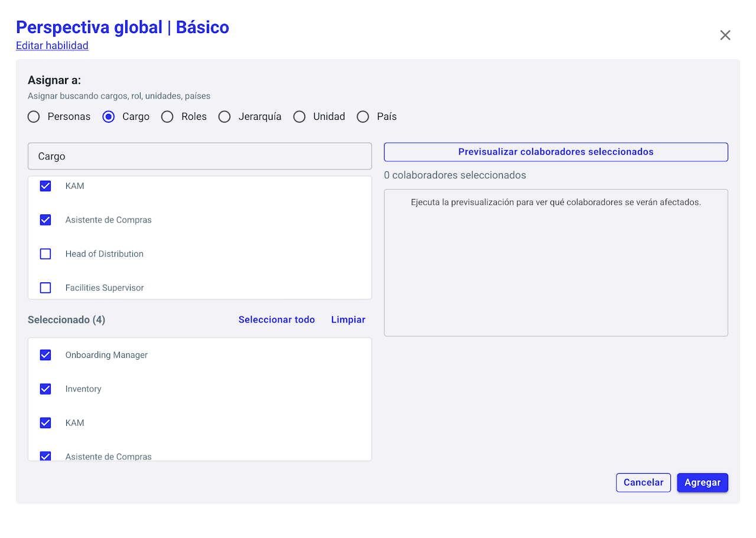Click the Cancelar button
The height and width of the screenshot is (538, 756).
point(643,482)
